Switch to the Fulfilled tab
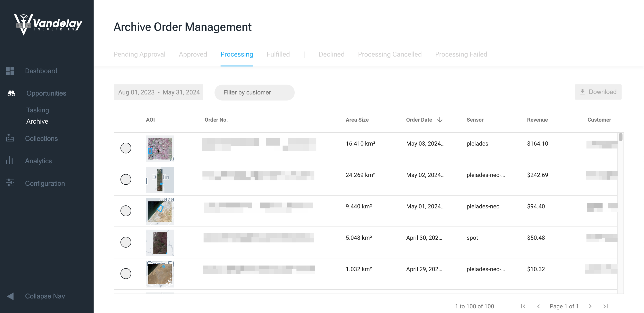The image size is (644, 313). pos(278,54)
